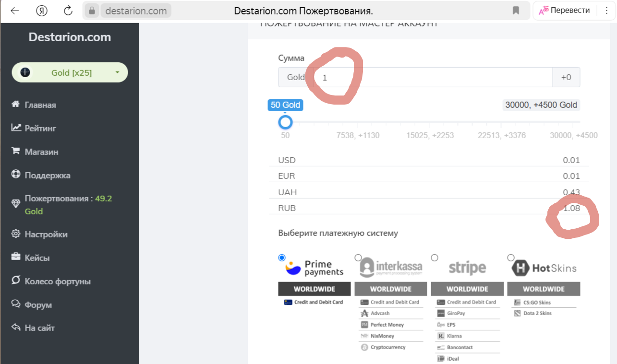Bookmark this page using bookmark icon

(x=516, y=11)
